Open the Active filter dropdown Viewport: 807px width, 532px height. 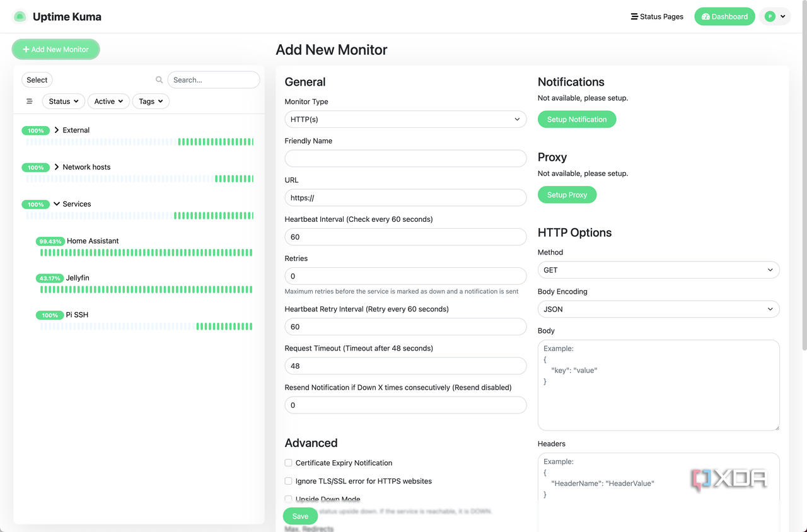108,101
